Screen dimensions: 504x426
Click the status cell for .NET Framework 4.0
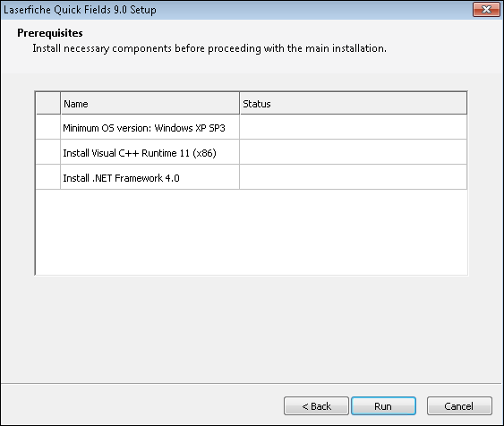354,178
